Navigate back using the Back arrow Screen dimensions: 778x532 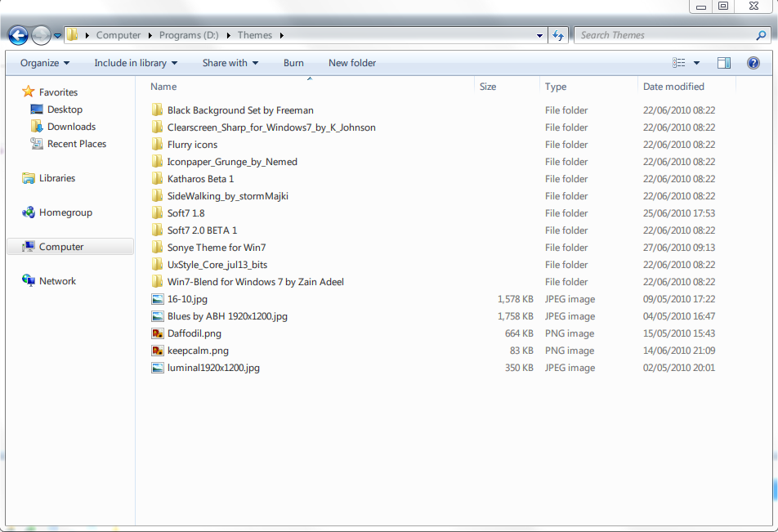[x=16, y=35]
